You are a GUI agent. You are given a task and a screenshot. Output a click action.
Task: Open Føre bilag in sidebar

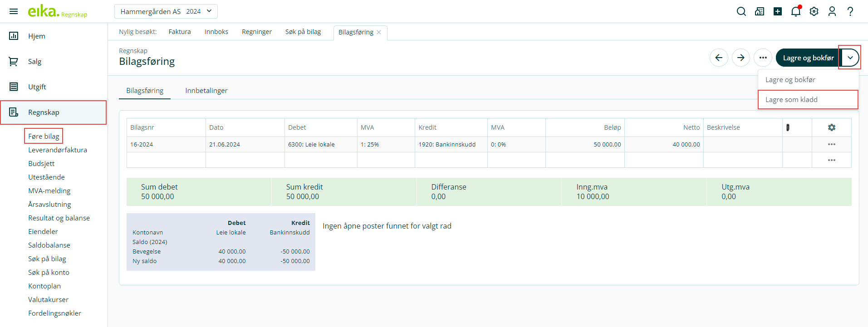click(44, 136)
